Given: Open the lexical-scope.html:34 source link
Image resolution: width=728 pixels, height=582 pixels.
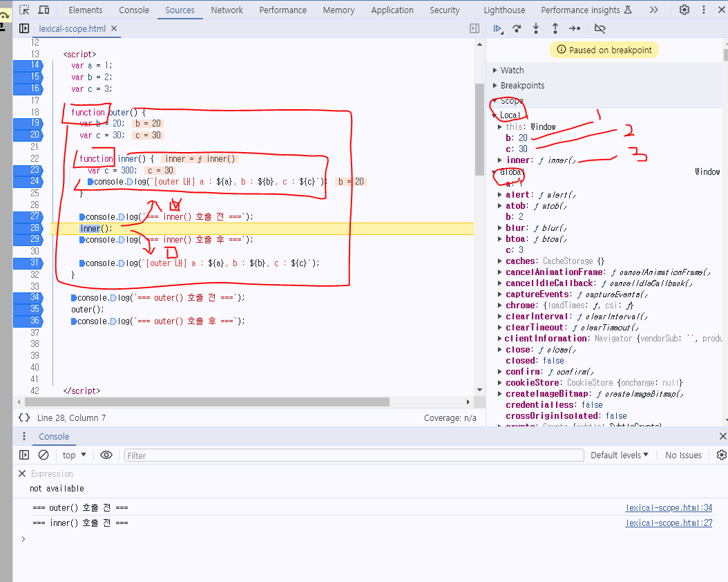Looking at the screenshot, I should (669, 507).
